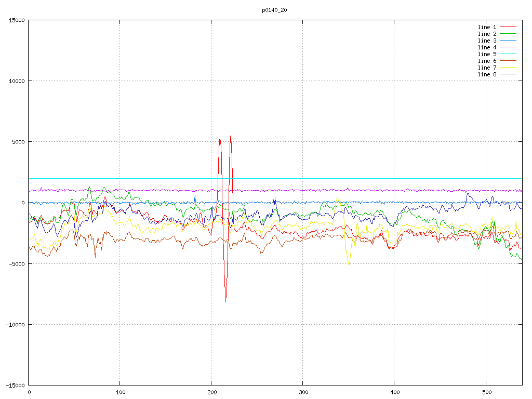Click the yellow line's deep dip near 350
The height and width of the screenshot is (399, 532).
[349, 264]
